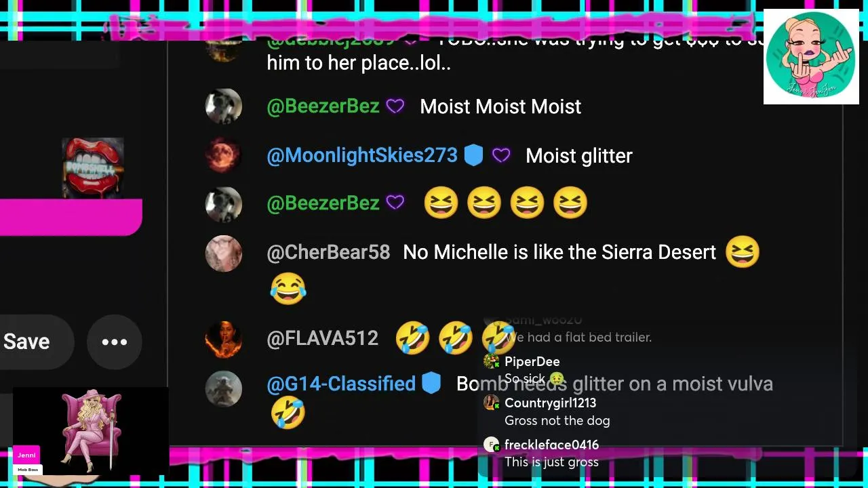The image size is (868, 488).
Task: Click the purple heart badge beside MoonlightSkies273
Action: 501,156
